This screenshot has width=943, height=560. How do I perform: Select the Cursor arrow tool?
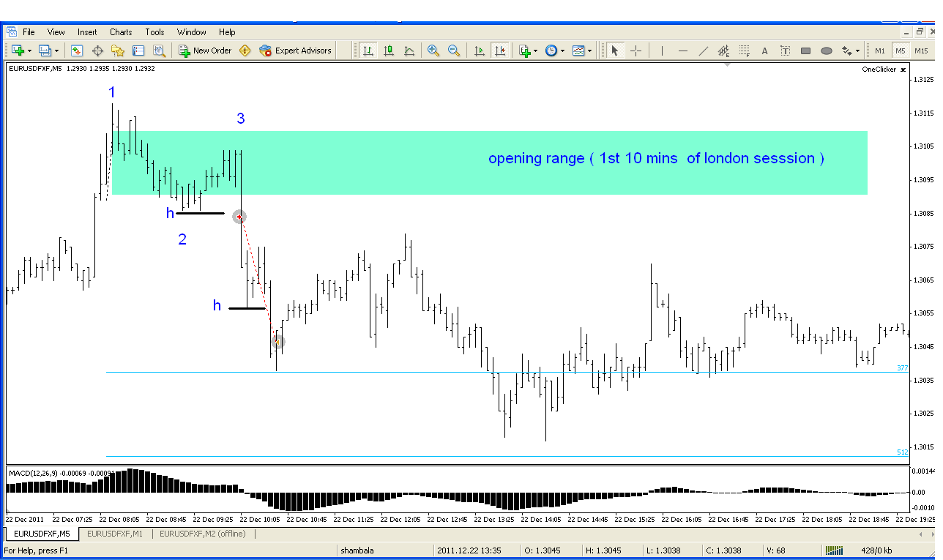coord(614,51)
